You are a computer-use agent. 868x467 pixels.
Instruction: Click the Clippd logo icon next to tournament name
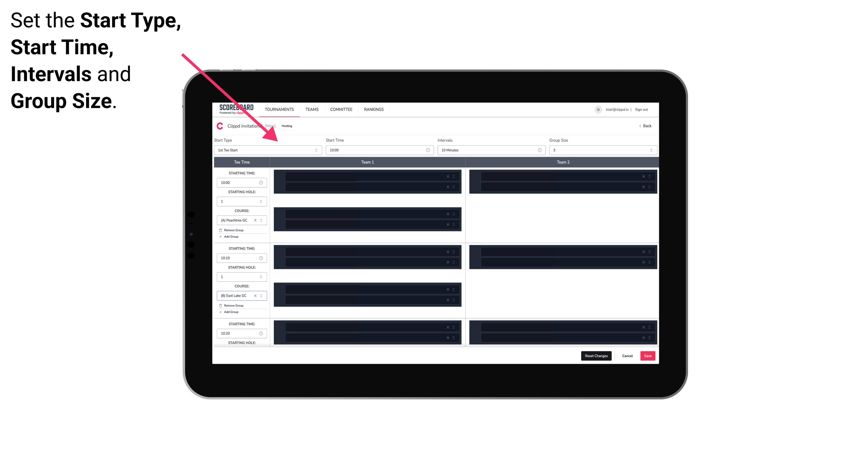pyautogui.click(x=219, y=126)
